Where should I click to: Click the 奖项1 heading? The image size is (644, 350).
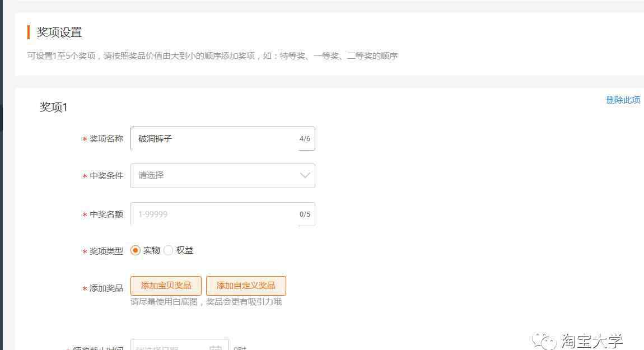(x=54, y=107)
